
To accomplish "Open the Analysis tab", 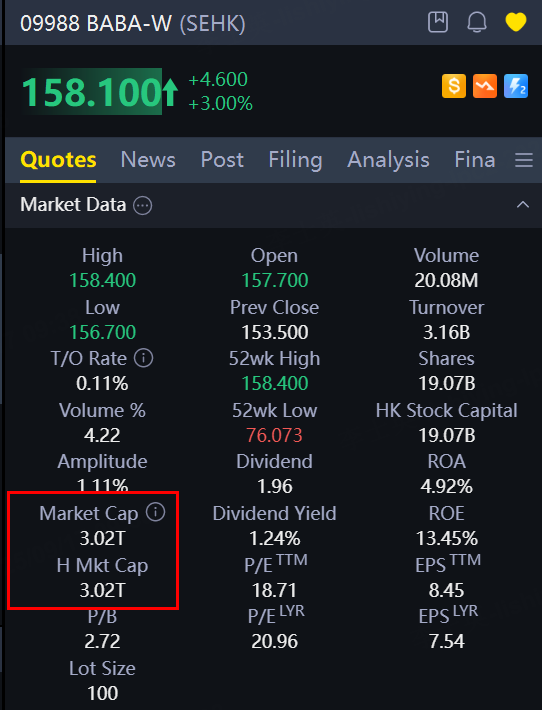I will [389, 160].
